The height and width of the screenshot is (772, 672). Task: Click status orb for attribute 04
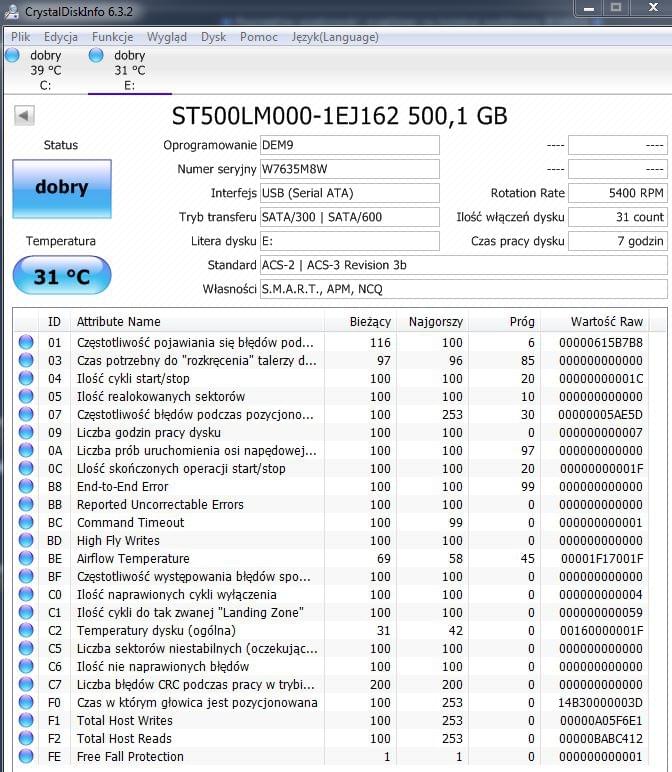coord(26,378)
